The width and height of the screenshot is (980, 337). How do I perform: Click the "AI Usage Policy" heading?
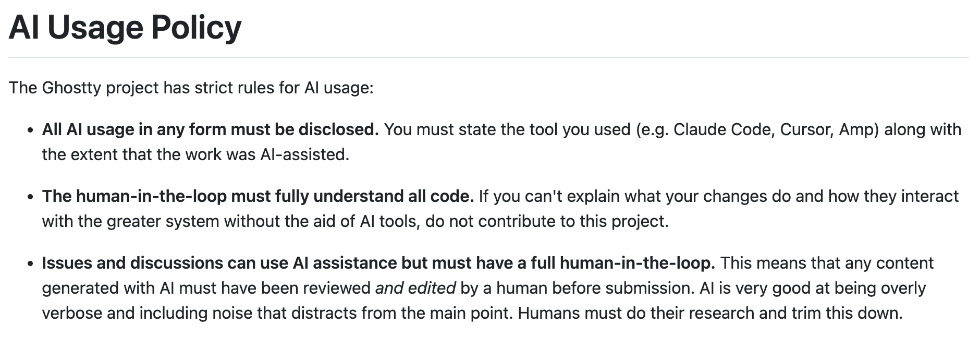pos(125,27)
